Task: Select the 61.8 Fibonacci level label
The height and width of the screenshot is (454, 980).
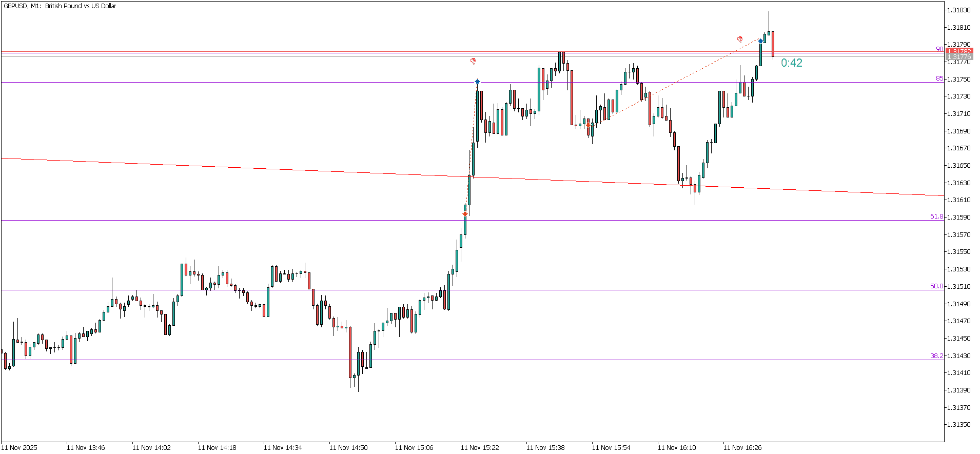Action: coord(936,216)
